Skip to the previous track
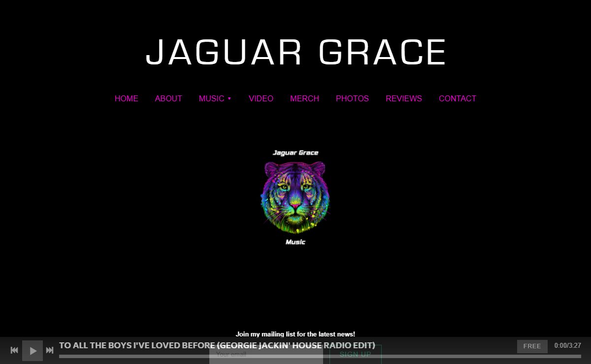The width and height of the screenshot is (591, 364). pyautogui.click(x=14, y=350)
